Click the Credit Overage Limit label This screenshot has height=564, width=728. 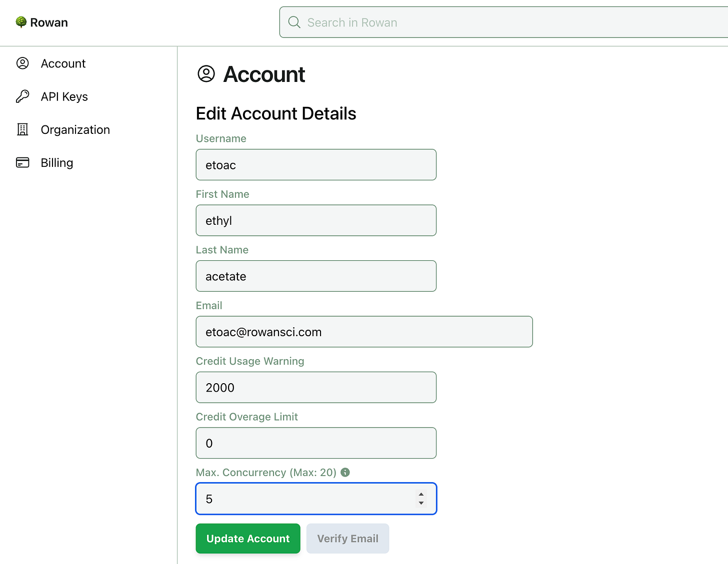tap(247, 417)
